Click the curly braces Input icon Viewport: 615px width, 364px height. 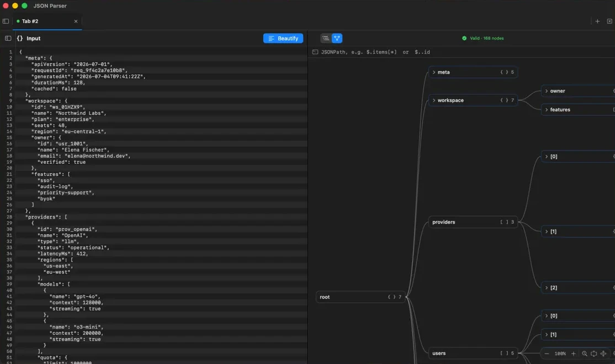(20, 39)
